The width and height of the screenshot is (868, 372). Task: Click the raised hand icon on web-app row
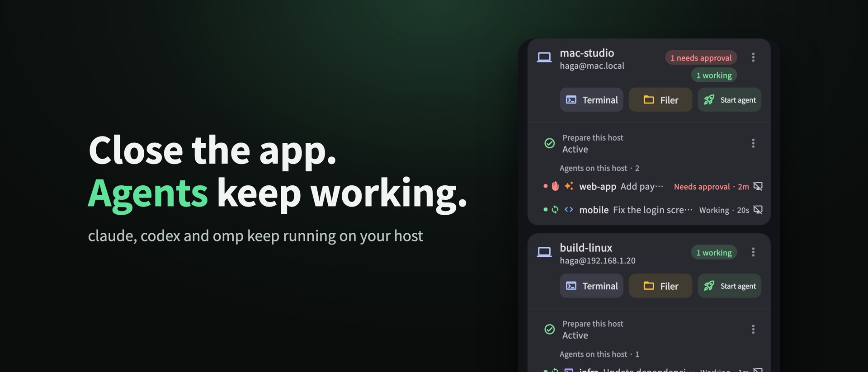[555, 186]
